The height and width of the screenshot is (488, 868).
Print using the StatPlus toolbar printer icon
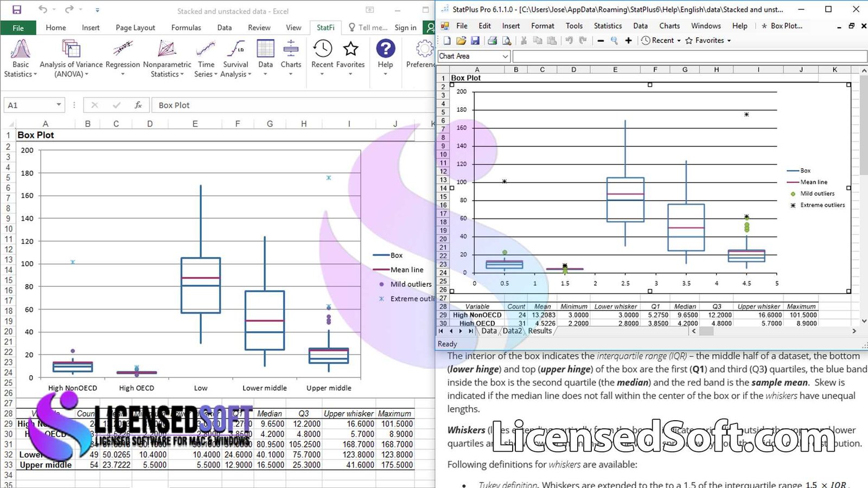click(492, 40)
